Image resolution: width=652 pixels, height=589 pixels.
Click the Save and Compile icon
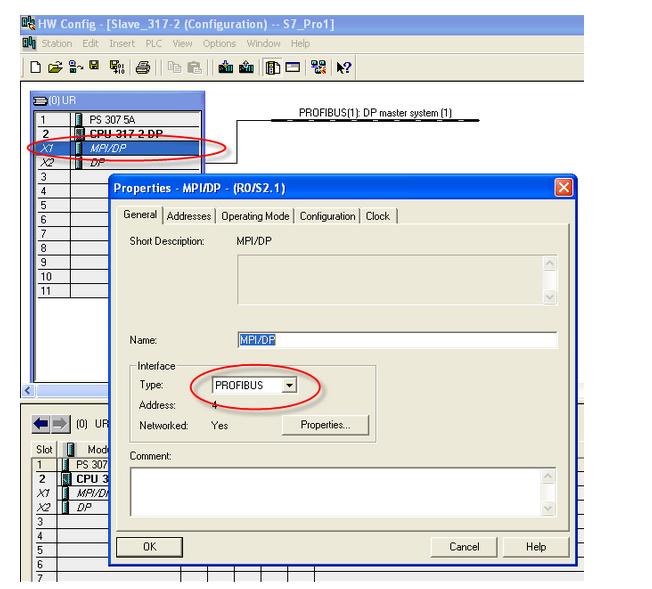click(x=117, y=68)
